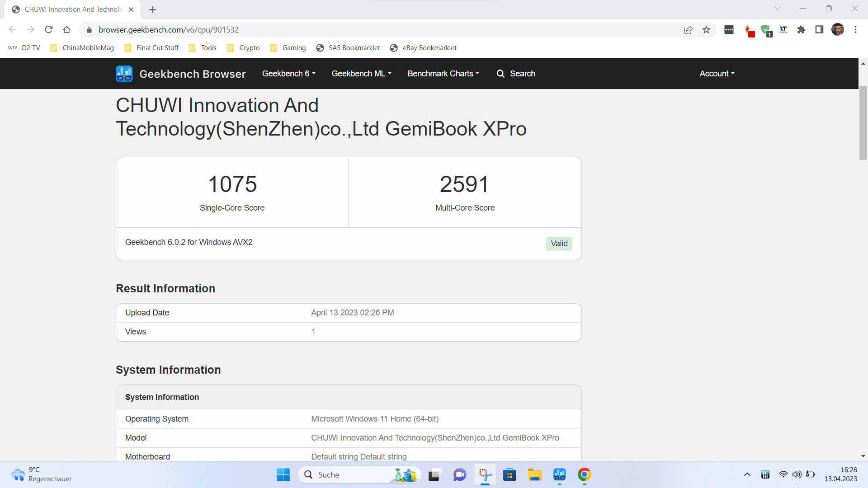Go back with the browser back arrow
Viewport: 868px width, 488px height.
point(13,30)
